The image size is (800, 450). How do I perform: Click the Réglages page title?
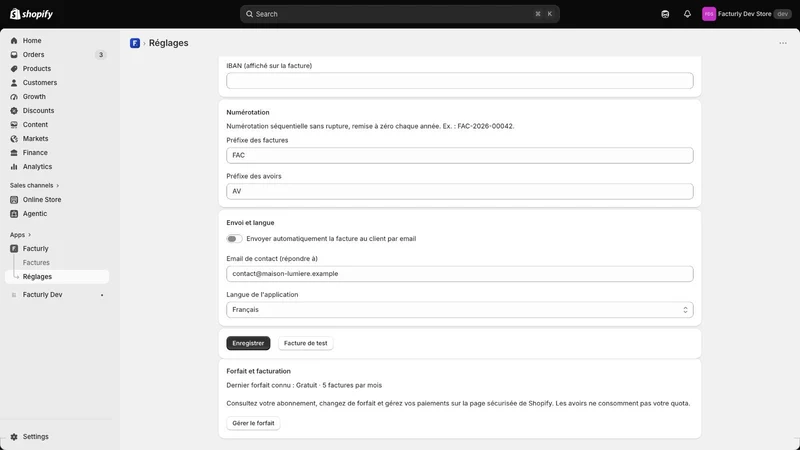point(168,43)
